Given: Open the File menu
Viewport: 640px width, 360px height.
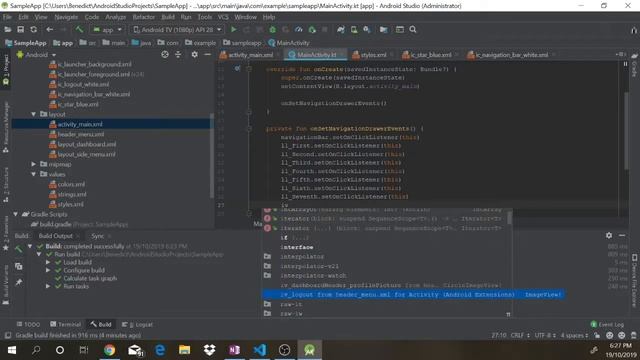Looking at the screenshot, I should [7, 17].
